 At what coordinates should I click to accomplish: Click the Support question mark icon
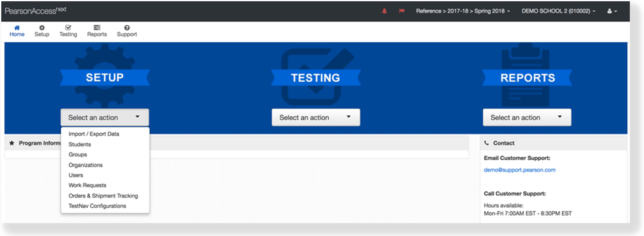(127, 28)
